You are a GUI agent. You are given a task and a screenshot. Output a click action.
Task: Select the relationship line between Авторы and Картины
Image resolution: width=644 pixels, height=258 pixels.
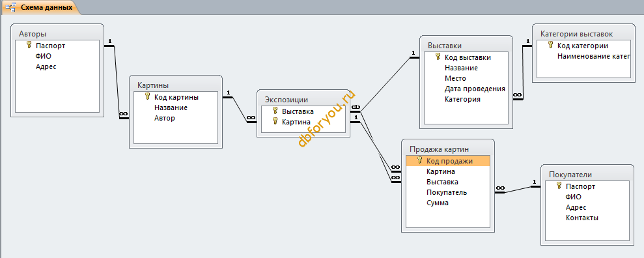pyautogui.click(x=117, y=82)
